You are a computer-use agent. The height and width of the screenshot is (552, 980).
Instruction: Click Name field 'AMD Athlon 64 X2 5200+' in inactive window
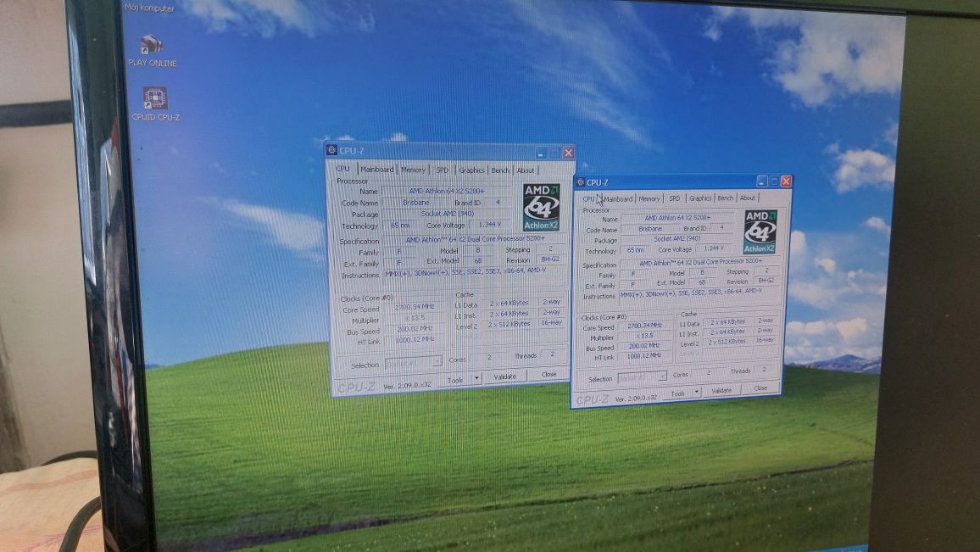446,191
